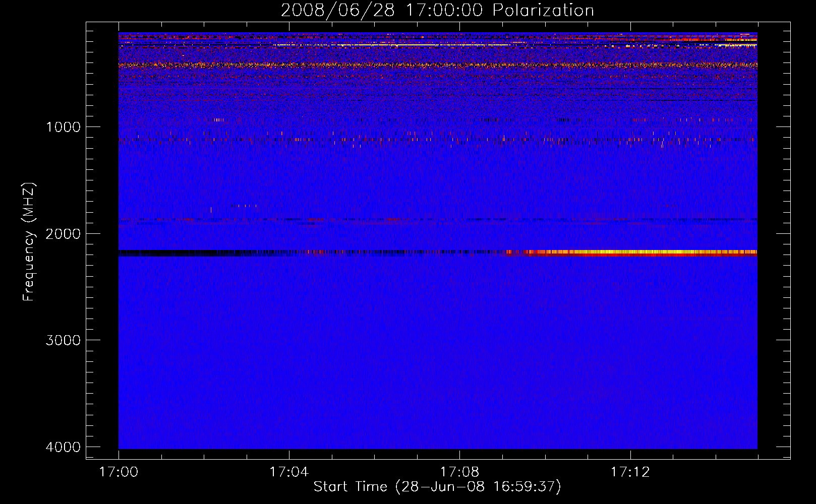The image size is (816, 504).
Task: Click the "17:12" time tick label
Action: click(x=630, y=472)
